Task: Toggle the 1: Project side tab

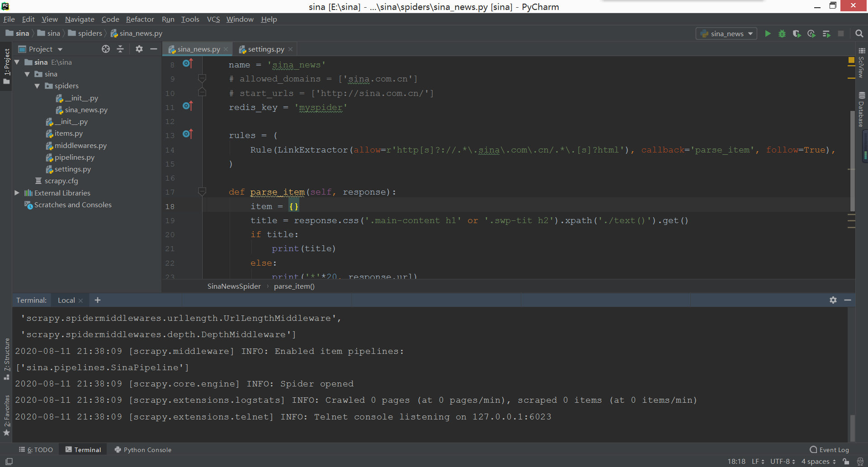Action: 6,66
